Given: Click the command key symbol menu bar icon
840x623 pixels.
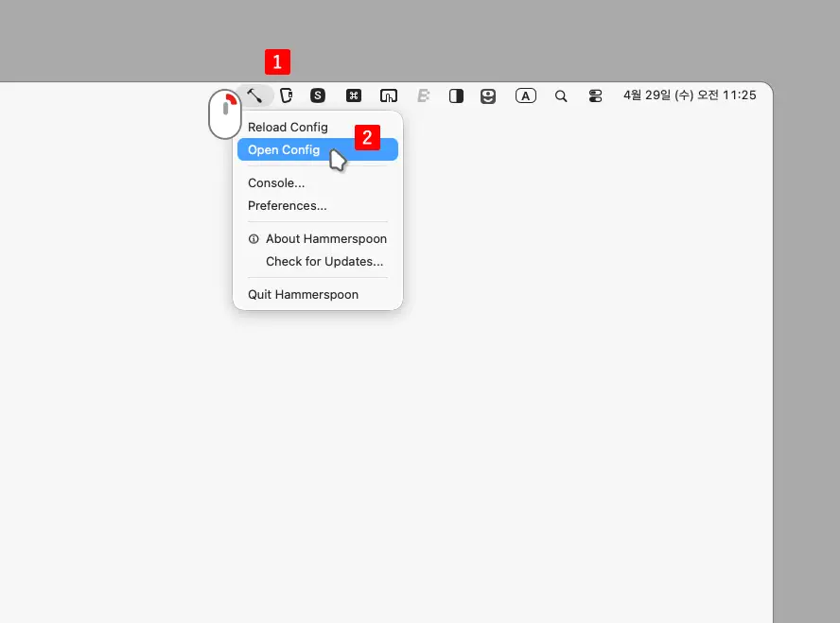Looking at the screenshot, I should 354,95.
